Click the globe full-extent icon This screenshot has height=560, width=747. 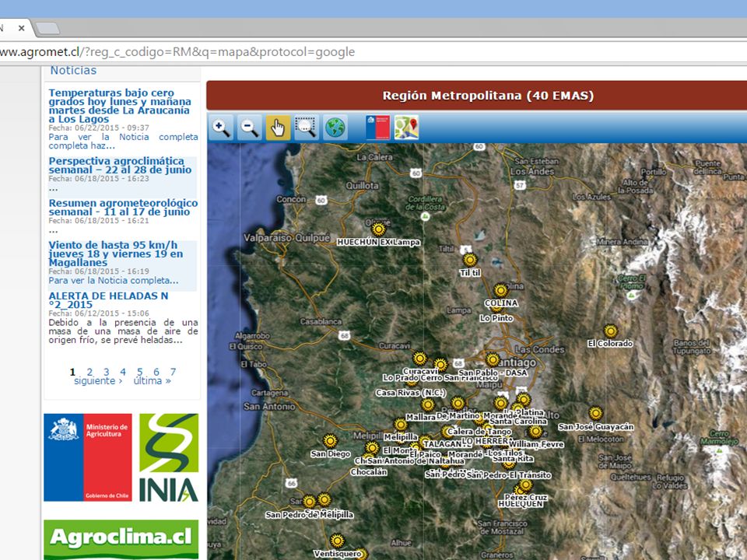(x=335, y=128)
